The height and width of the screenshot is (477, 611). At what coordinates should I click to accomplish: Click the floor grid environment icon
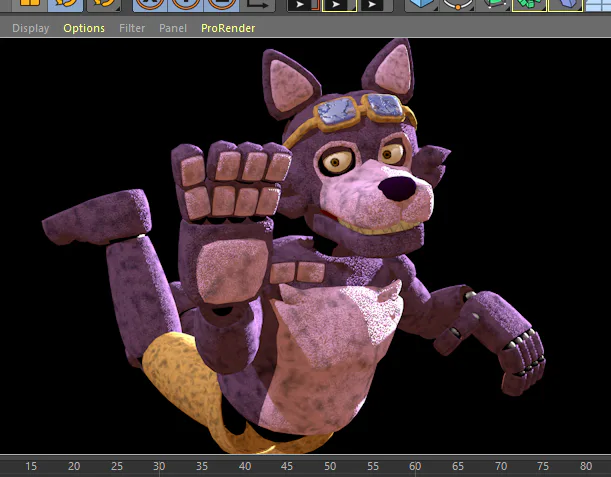tap(598, 4)
